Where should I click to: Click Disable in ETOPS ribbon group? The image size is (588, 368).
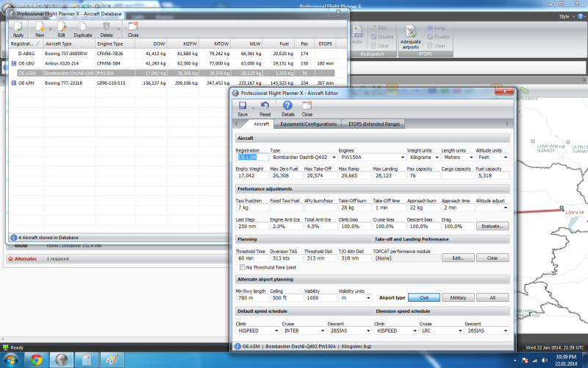(x=438, y=37)
